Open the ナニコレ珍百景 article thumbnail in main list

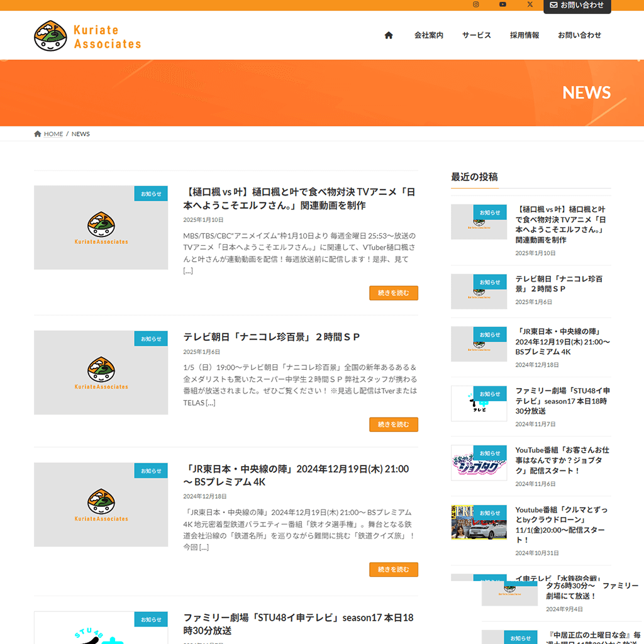tap(101, 372)
